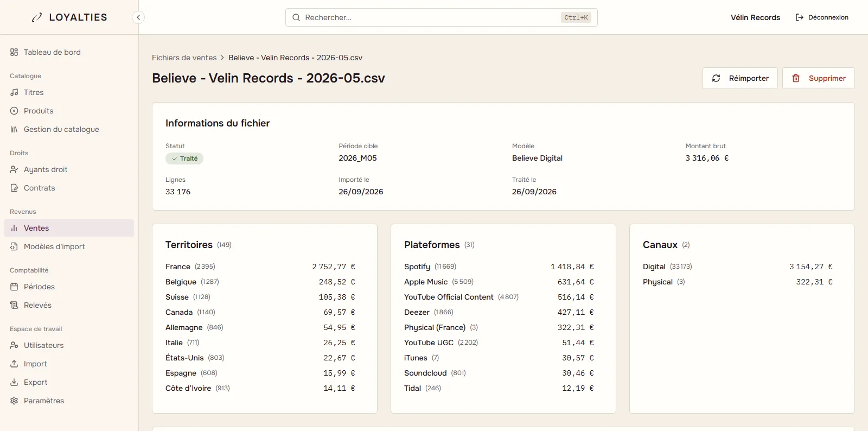Click the Supprimer button label

(827, 78)
